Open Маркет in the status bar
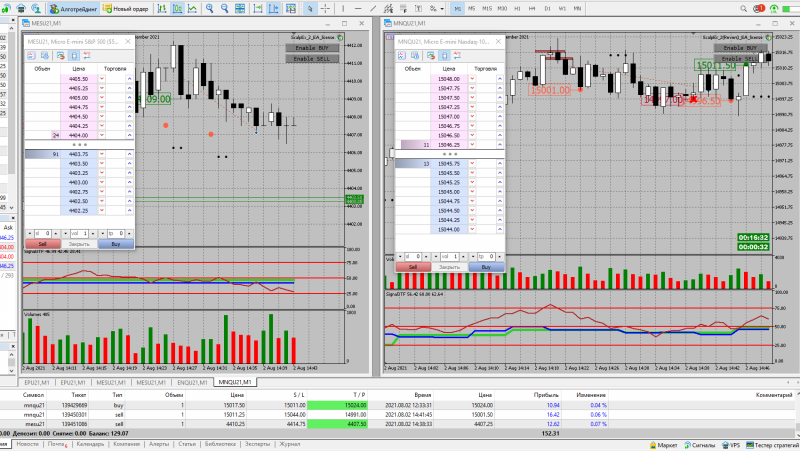This screenshot has width=800, height=451. pyautogui.click(x=663, y=445)
